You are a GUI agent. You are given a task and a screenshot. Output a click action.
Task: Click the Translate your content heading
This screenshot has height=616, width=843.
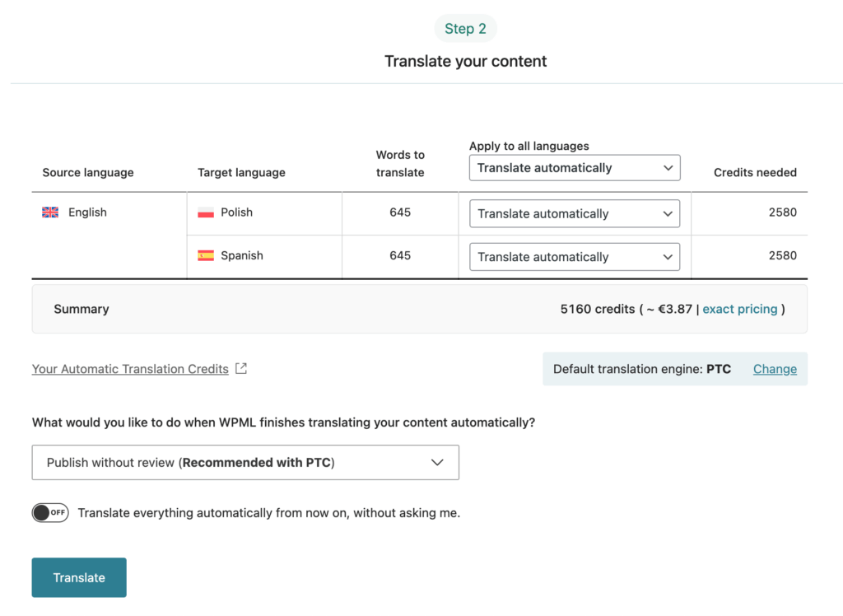click(465, 61)
